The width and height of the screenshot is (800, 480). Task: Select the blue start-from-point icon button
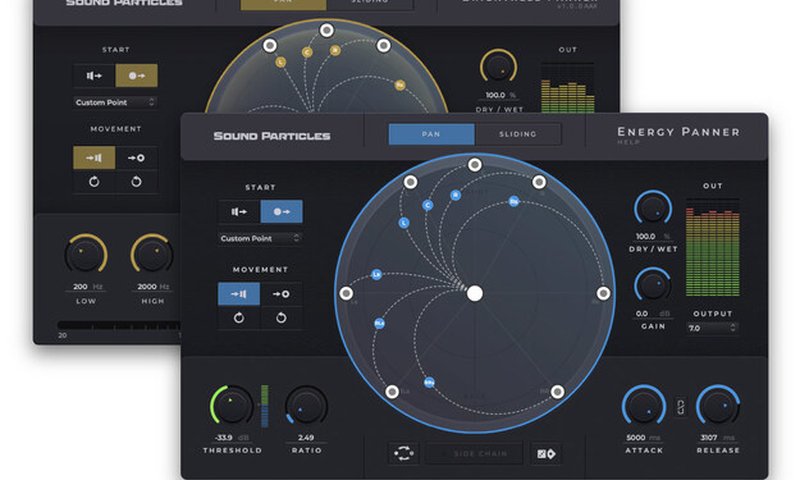point(281,211)
